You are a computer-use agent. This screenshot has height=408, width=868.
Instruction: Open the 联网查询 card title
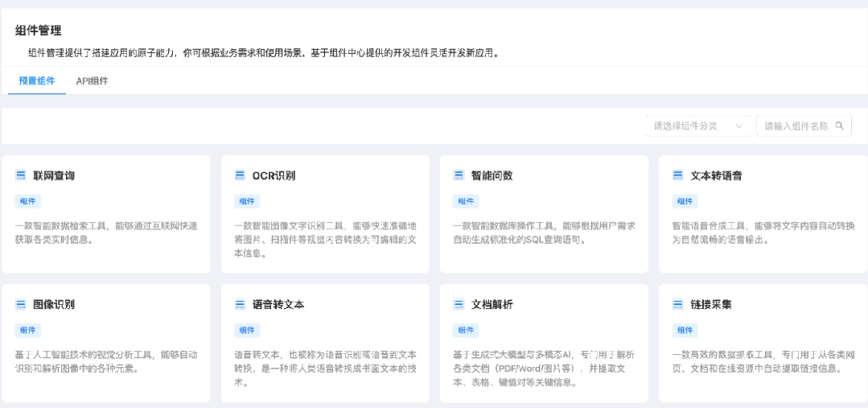coord(54,175)
